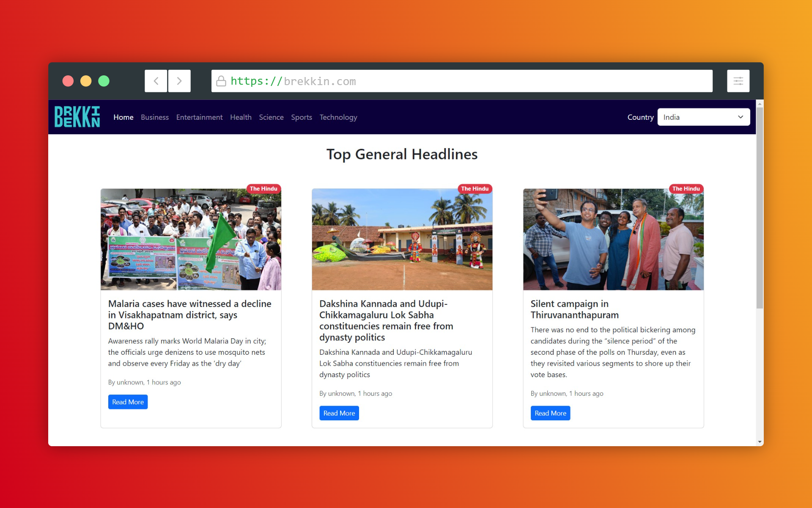Image resolution: width=812 pixels, height=508 pixels.
Task: Click the Brekkin logo
Action: [x=77, y=117]
